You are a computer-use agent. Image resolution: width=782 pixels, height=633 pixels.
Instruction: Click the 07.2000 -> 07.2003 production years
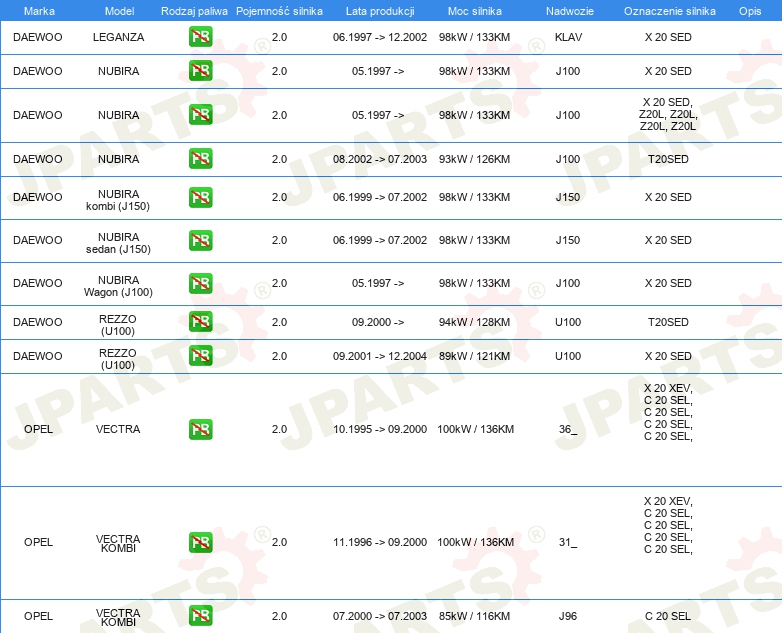380,616
